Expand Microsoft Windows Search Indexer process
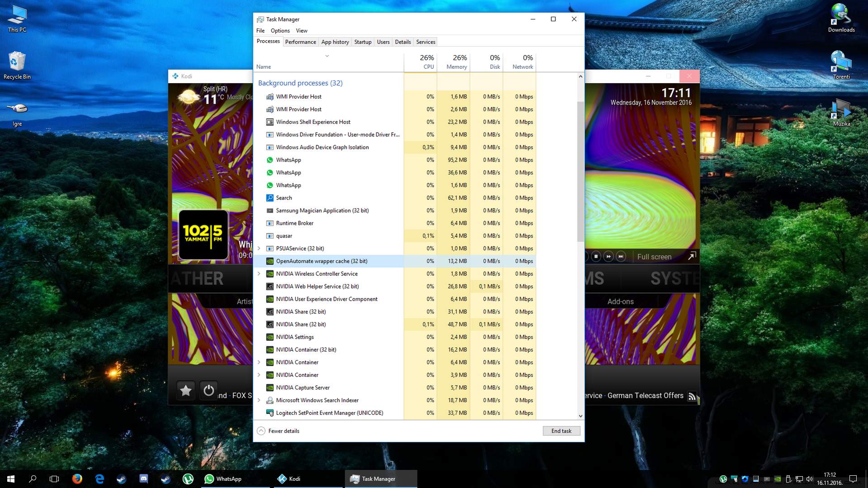The height and width of the screenshot is (488, 868). click(x=259, y=400)
